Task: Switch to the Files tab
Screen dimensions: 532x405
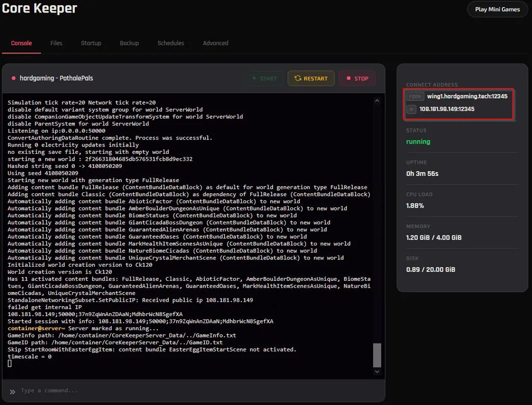Action: 56,43
